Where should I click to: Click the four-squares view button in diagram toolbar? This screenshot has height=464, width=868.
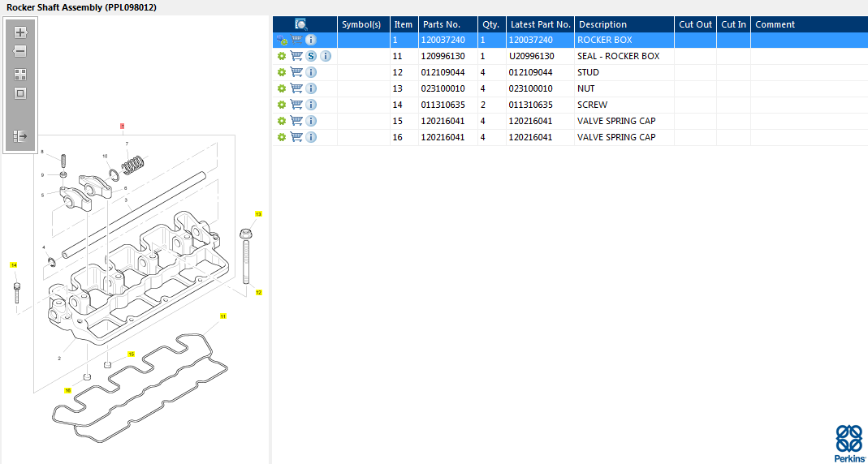point(20,75)
